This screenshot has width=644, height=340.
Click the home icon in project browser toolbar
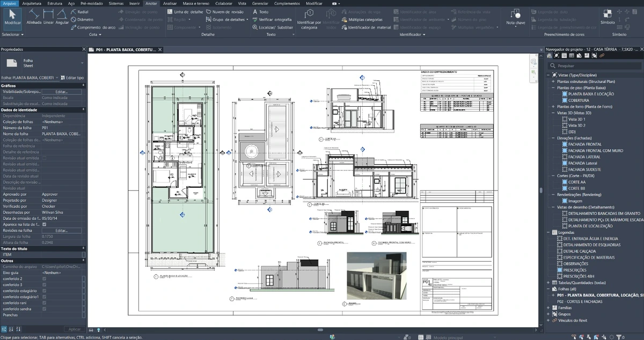coord(550,56)
